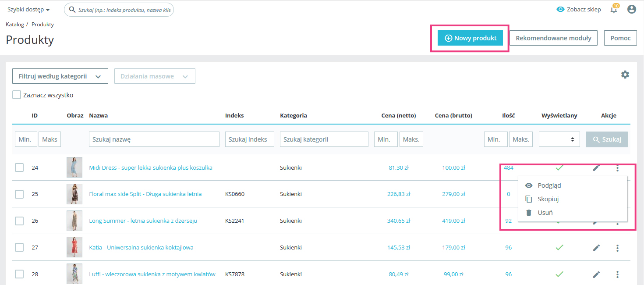The image size is (644, 285).
Task: Open the user account avatar icon
Action: (631, 9)
